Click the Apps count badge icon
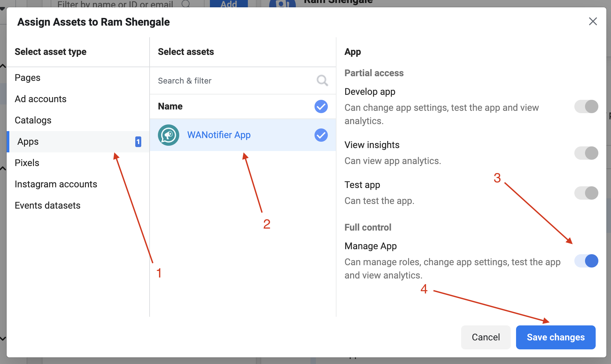Viewport: 611px width, 364px height. (x=138, y=142)
